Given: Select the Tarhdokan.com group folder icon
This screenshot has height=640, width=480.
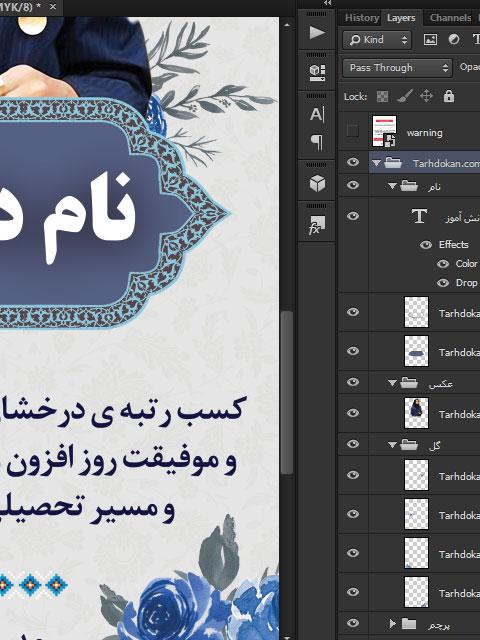Looking at the screenshot, I should tap(393, 163).
